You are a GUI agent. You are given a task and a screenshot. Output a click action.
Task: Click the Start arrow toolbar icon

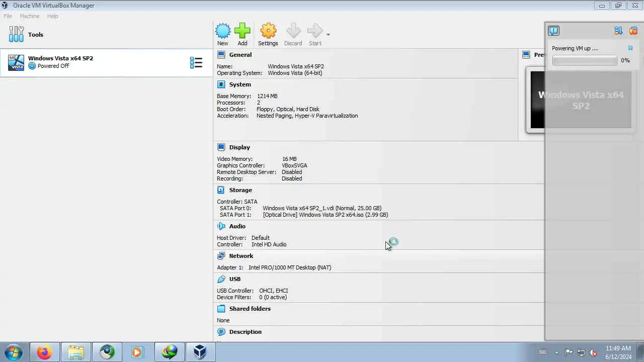point(315,31)
